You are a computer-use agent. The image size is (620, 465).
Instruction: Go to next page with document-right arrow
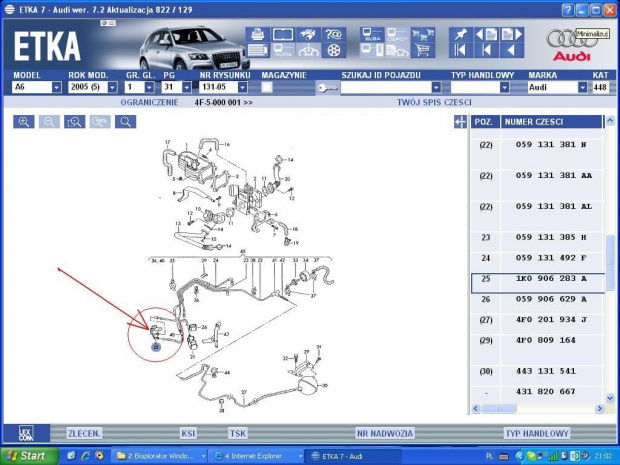(x=512, y=34)
